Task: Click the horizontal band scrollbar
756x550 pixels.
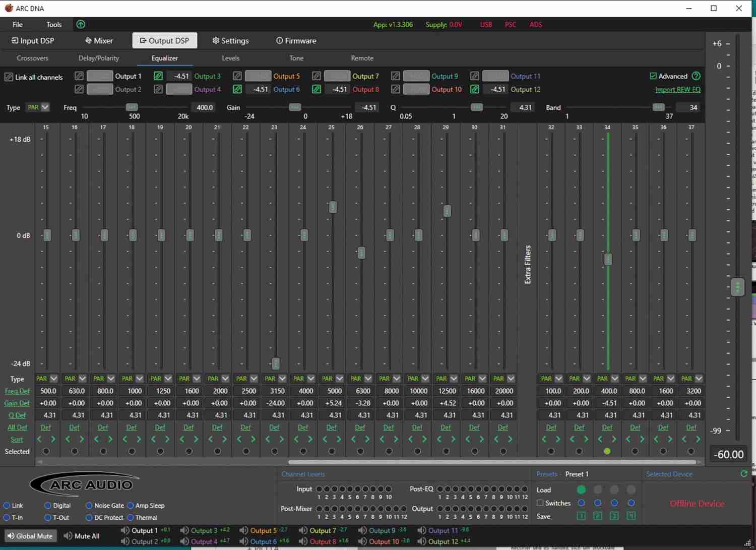Action: pos(492,462)
